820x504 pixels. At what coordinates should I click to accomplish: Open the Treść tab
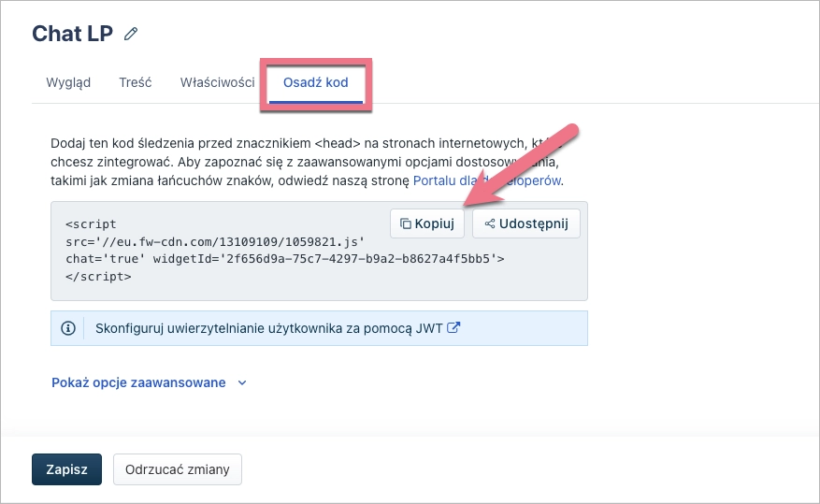(136, 82)
